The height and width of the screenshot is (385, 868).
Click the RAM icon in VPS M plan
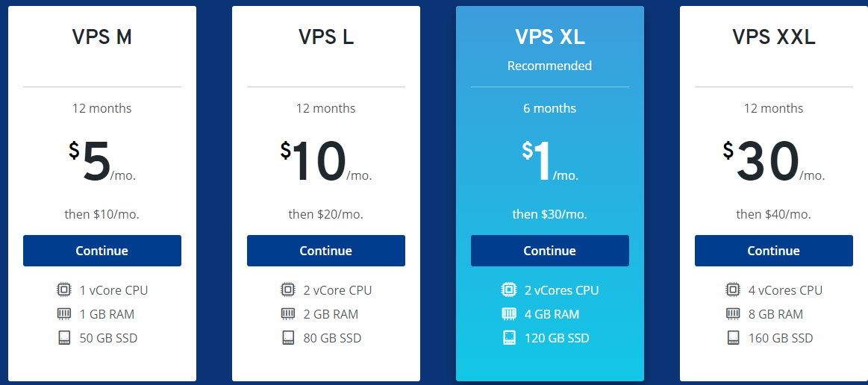[x=64, y=314]
